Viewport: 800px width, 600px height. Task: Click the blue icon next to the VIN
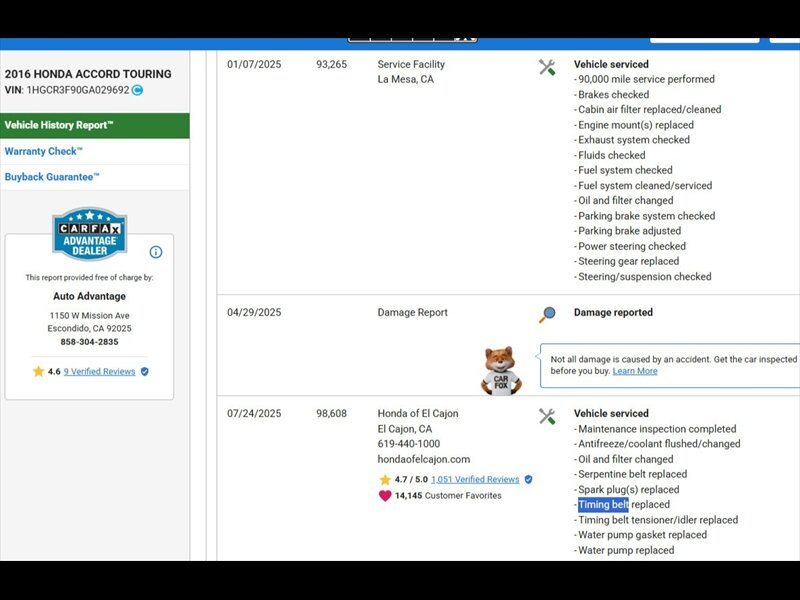[x=138, y=90]
